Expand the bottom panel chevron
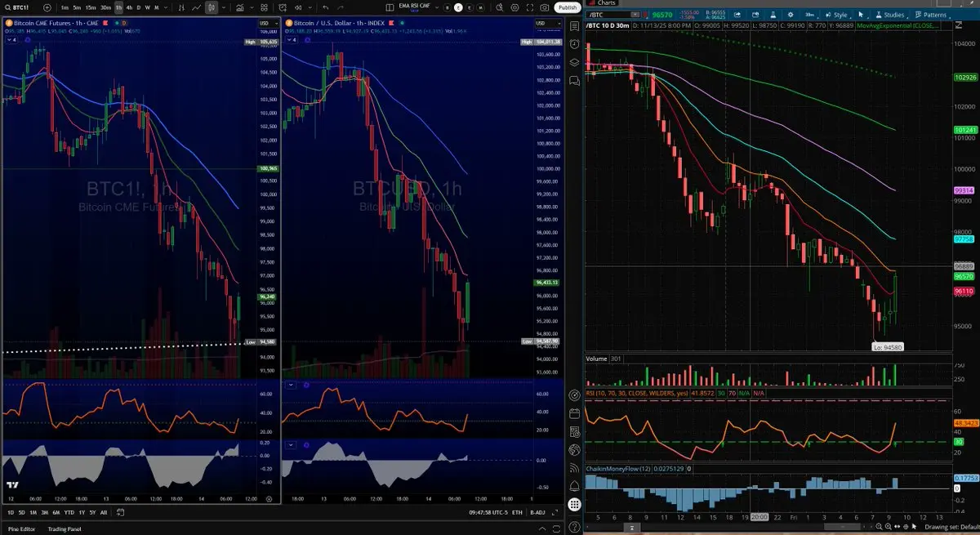Screen dimensions: 980x535 pyautogui.click(x=541, y=529)
